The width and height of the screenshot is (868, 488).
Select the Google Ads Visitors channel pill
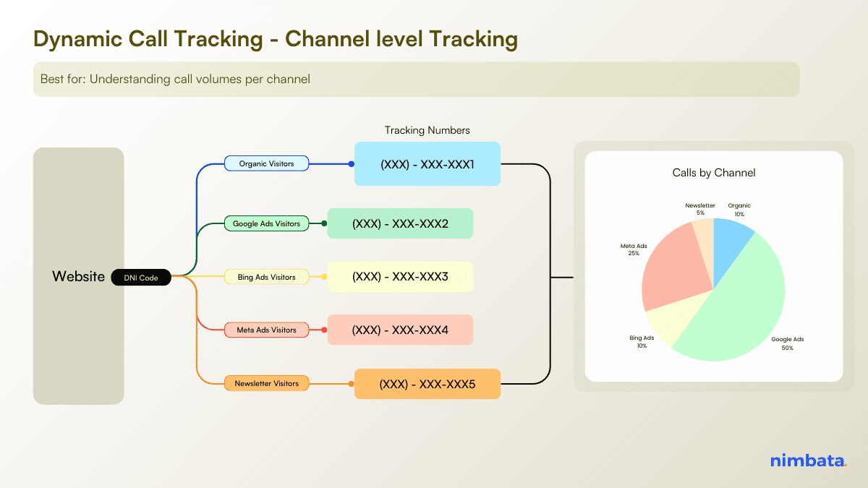pyautogui.click(x=266, y=223)
